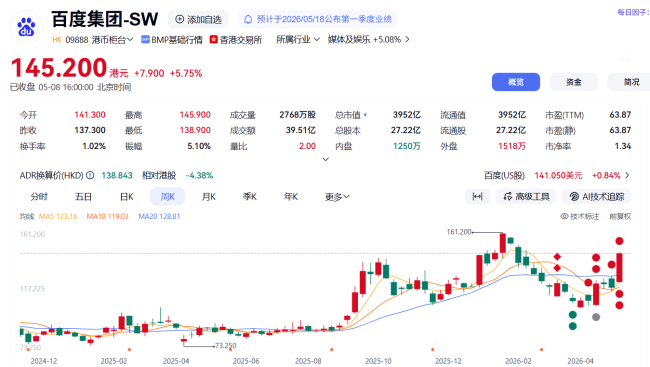Expand the 所属行业 dropdown

298,39
